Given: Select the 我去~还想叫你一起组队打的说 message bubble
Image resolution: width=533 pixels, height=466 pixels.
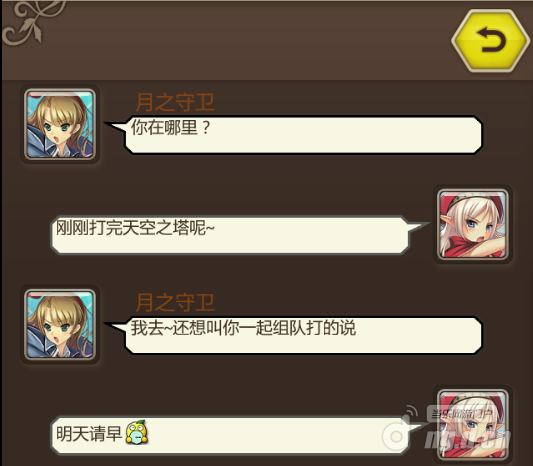Looking at the screenshot, I should coord(294,335).
